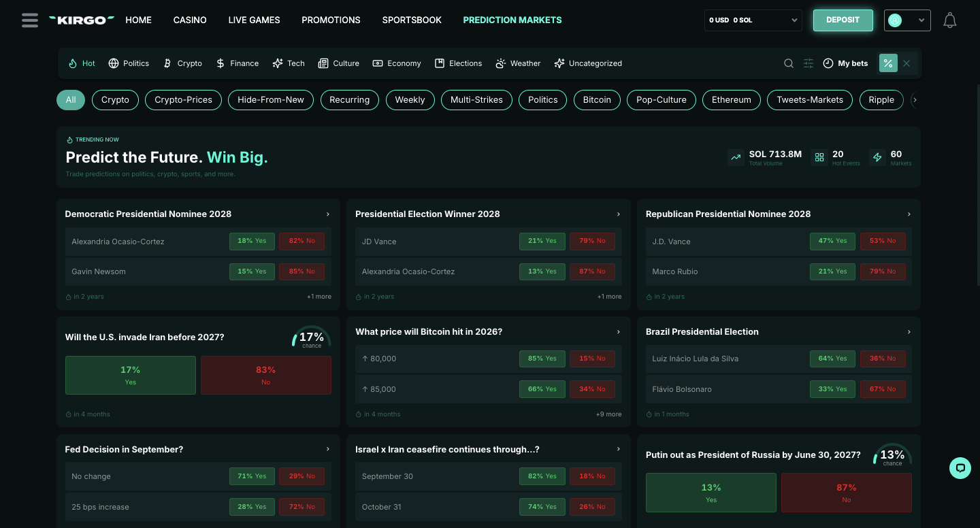Select the Tech category
Screen dimensions: 980x528
(289, 63)
